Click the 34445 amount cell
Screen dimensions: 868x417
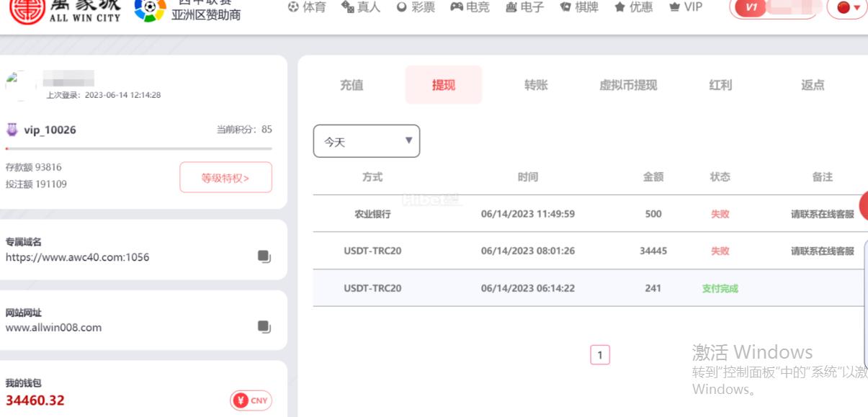pyautogui.click(x=653, y=251)
